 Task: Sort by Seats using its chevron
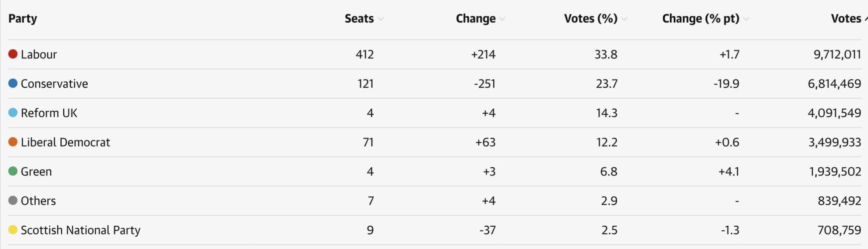pyautogui.click(x=381, y=19)
